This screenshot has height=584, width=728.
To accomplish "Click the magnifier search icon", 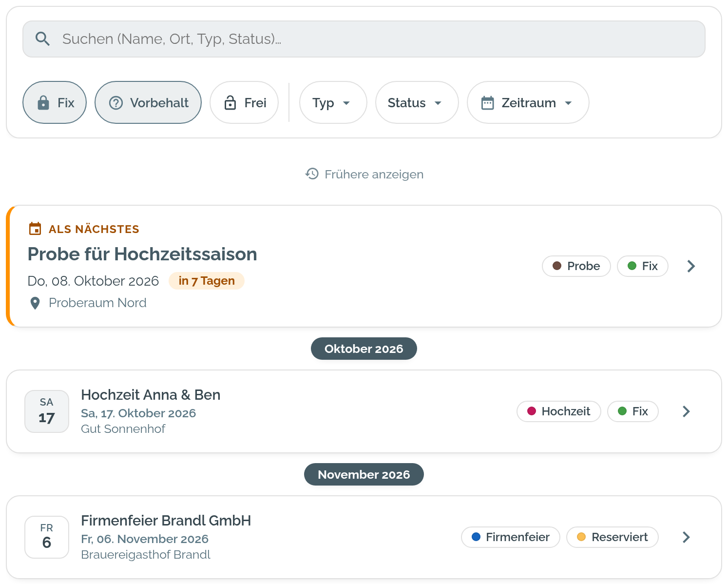I will pyautogui.click(x=43, y=39).
